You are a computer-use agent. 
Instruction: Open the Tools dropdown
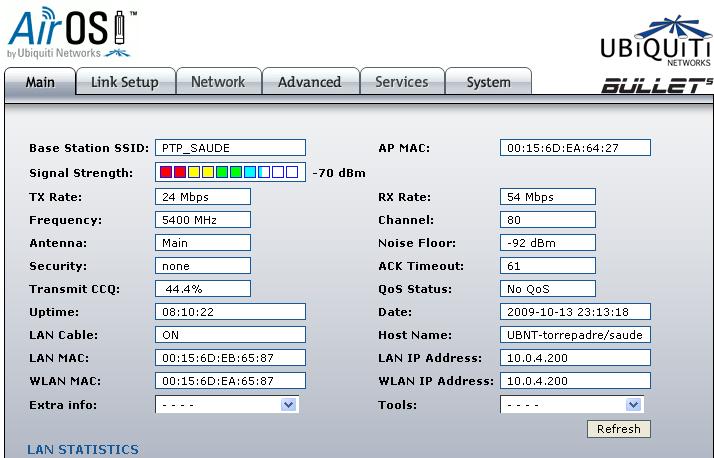[571, 404]
